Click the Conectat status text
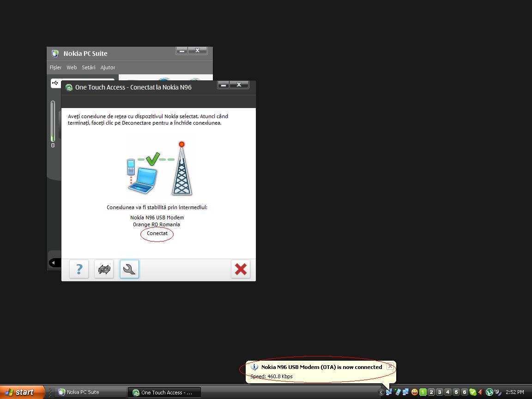 coord(157,233)
